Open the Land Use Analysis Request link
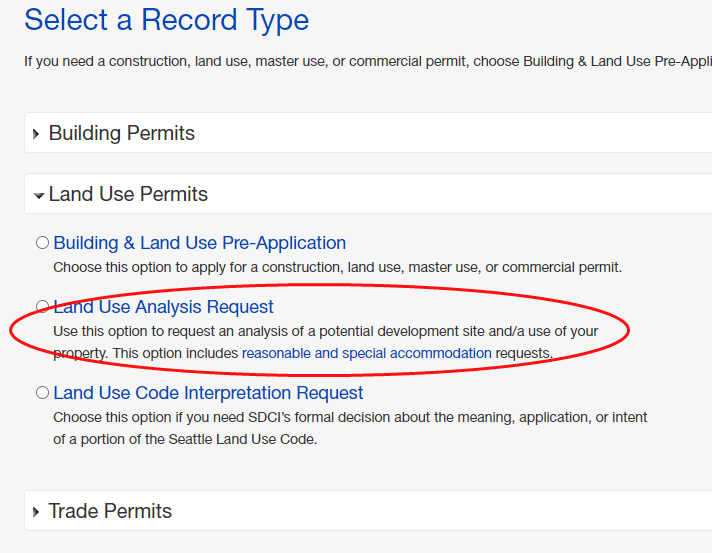The height and width of the screenshot is (553, 712). tap(163, 307)
